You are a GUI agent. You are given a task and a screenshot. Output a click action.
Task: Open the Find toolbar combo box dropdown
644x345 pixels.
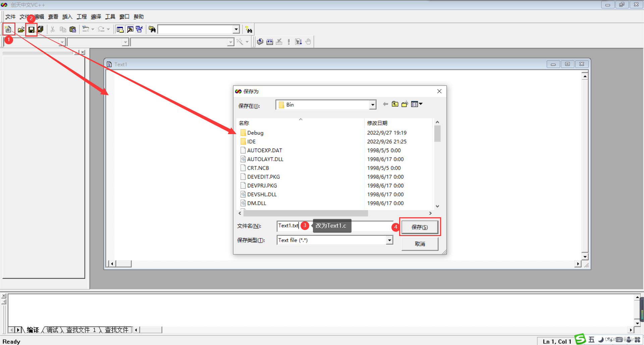coord(236,30)
